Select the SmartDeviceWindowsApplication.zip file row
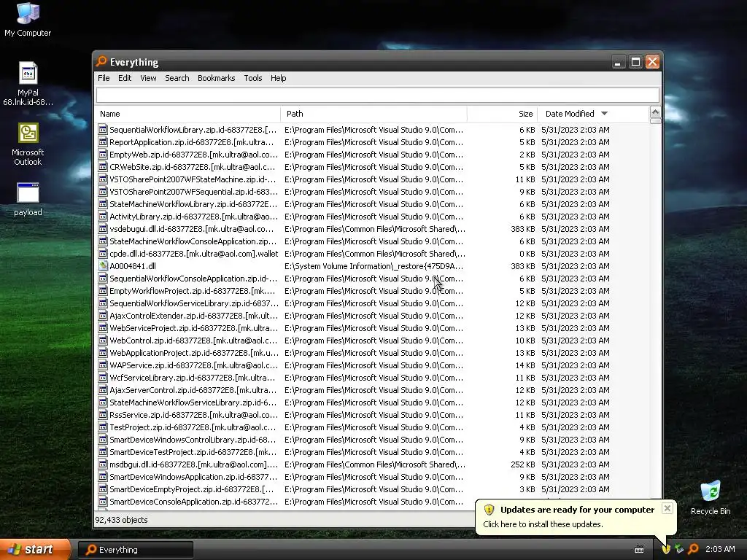Viewport: 747px width, 560px height. click(x=373, y=477)
